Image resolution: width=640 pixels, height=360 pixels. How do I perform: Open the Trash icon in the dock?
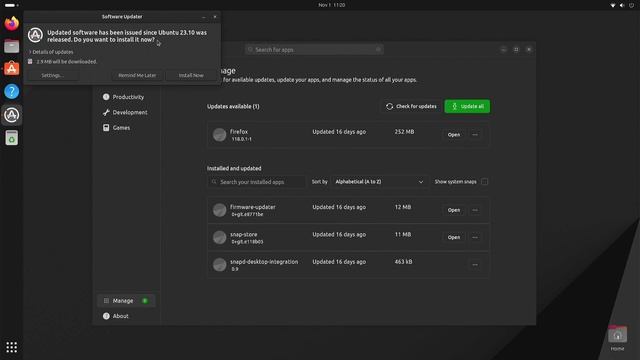tap(11, 138)
